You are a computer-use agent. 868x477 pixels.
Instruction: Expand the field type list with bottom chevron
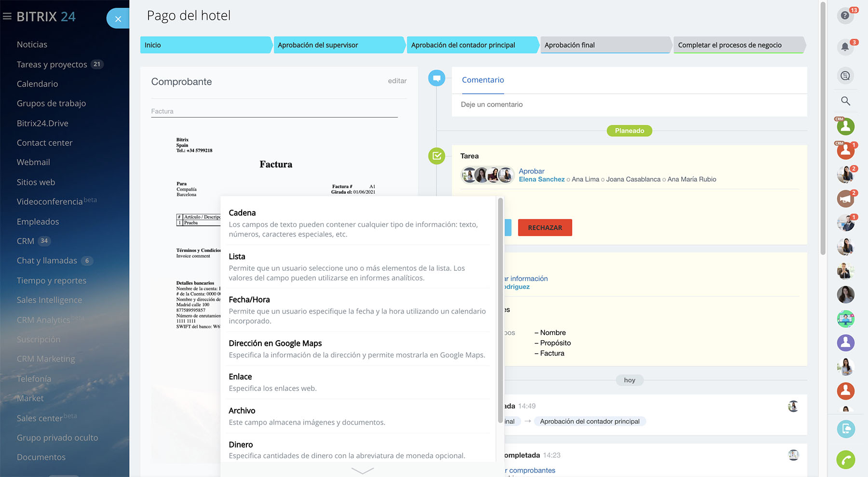[362, 470]
